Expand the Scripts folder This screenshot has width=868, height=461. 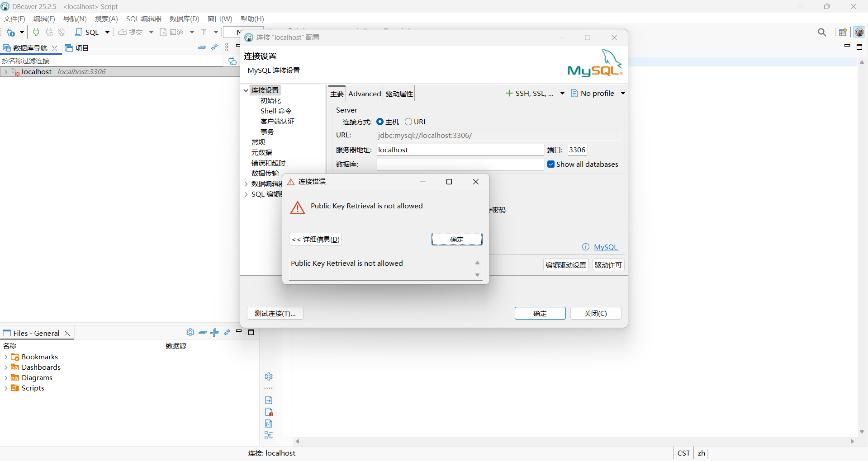pos(5,388)
